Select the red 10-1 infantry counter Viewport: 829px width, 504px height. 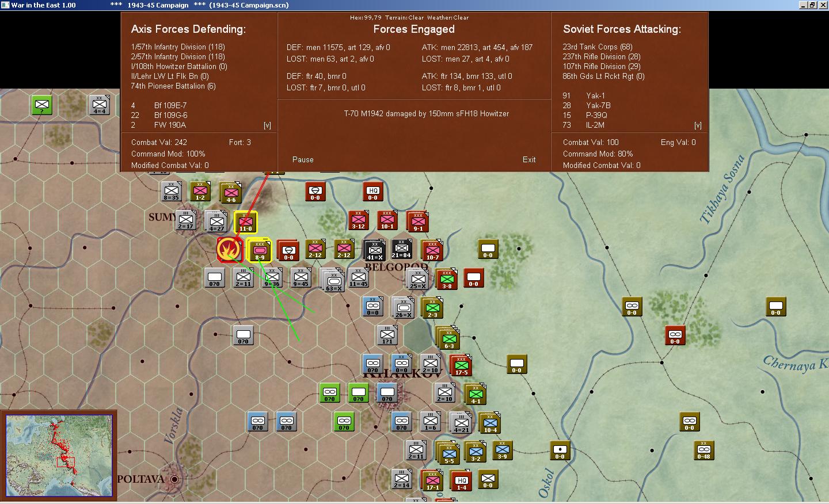point(387,220)
